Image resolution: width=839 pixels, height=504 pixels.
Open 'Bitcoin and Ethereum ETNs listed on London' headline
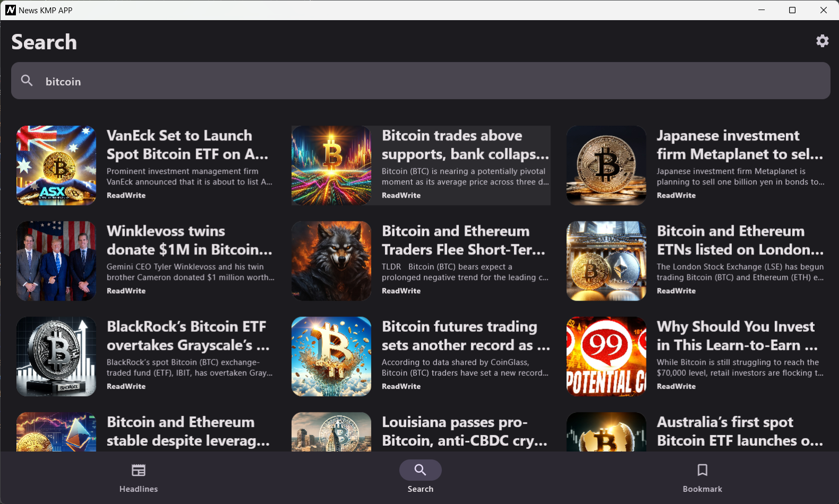pyautogui.click(x=740, y=240)
